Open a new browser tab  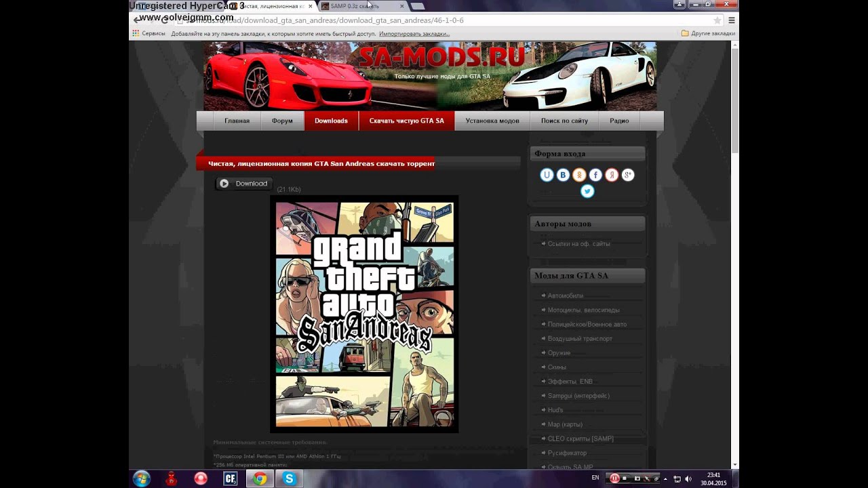pos(418,6)
